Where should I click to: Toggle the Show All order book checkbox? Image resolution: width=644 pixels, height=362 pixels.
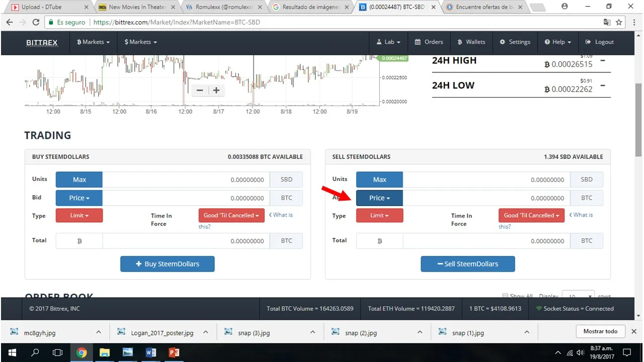pos(505,296)
